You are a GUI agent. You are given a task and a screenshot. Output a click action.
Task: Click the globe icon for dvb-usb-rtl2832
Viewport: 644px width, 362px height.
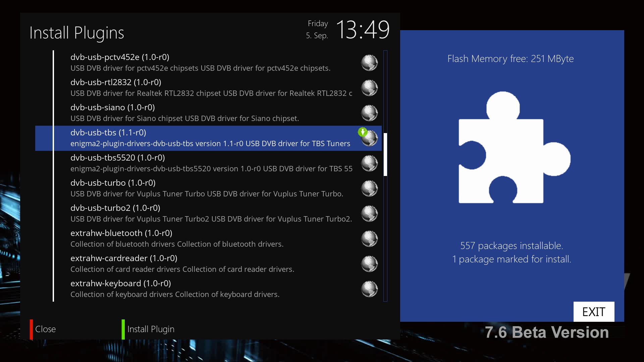click(x=369, y=88)
